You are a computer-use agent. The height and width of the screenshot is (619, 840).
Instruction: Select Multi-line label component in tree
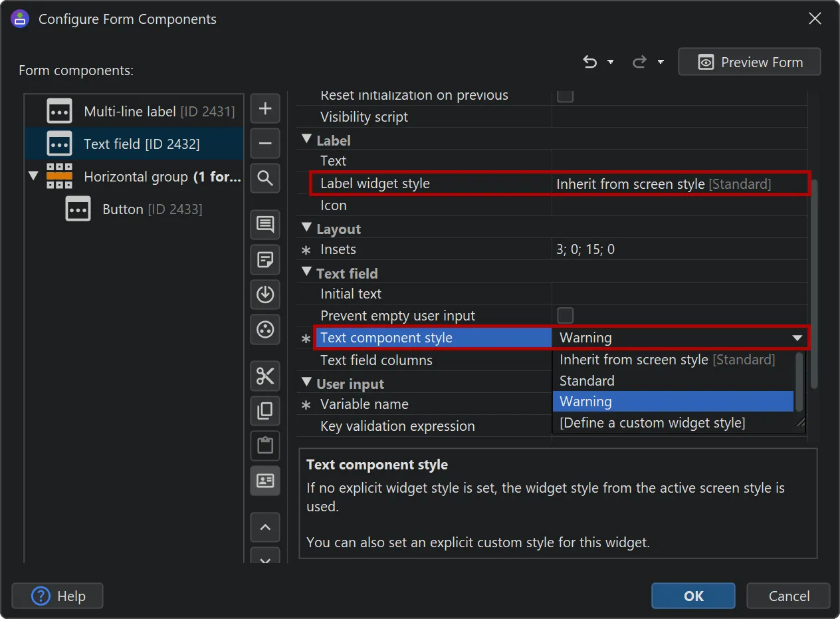point(130,111)
